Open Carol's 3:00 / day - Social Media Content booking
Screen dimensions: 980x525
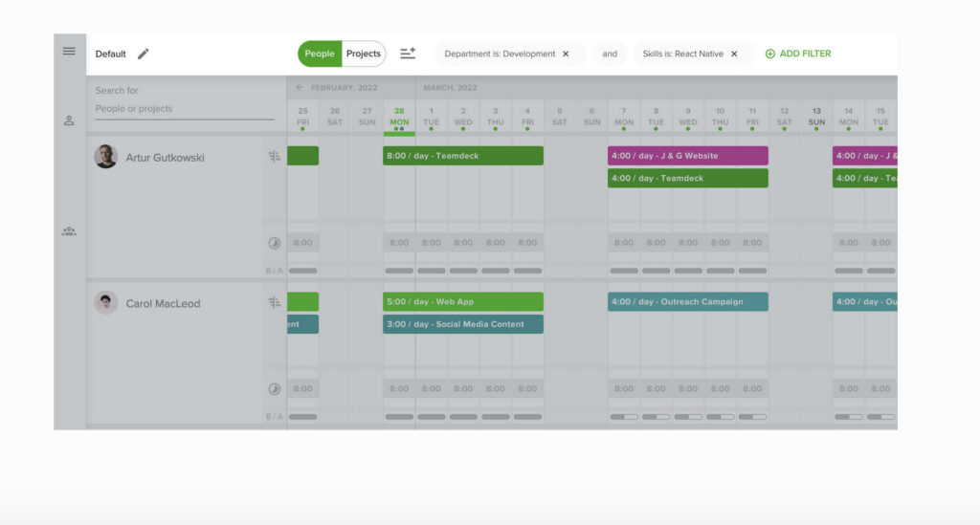pos(463,324)
